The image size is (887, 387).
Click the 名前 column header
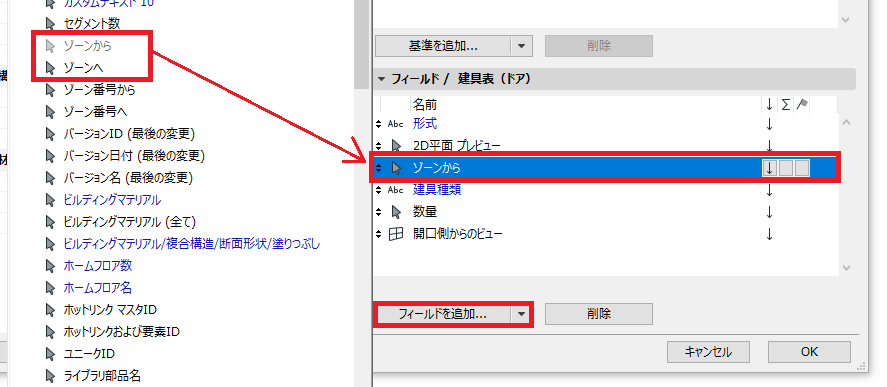425,105
